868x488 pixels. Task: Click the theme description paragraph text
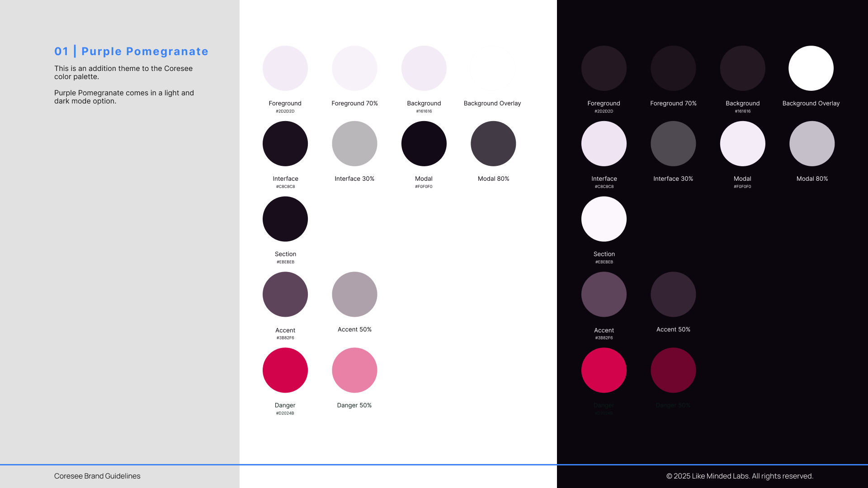[123, 72]
